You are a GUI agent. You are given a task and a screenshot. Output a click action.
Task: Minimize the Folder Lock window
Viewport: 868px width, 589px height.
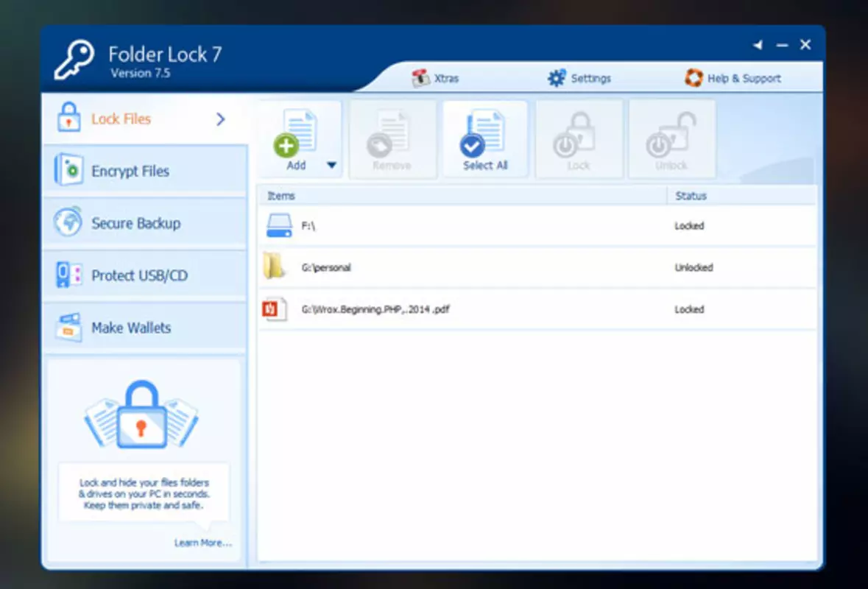782,46
